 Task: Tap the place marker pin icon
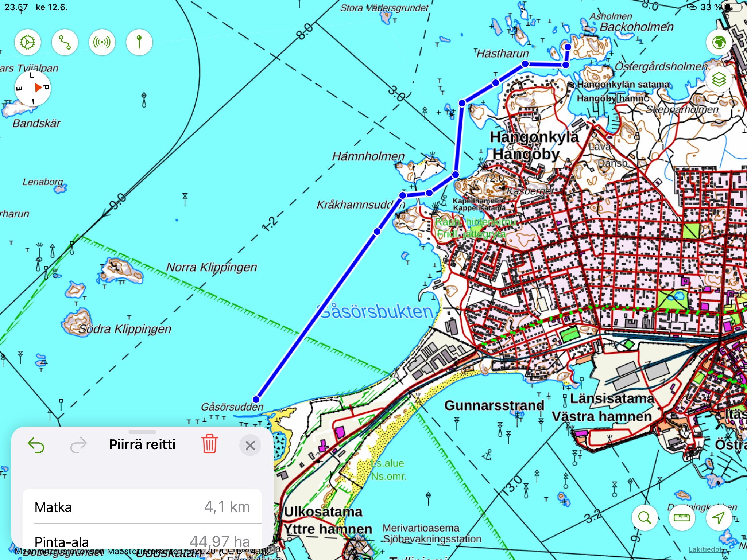(139, 42)
